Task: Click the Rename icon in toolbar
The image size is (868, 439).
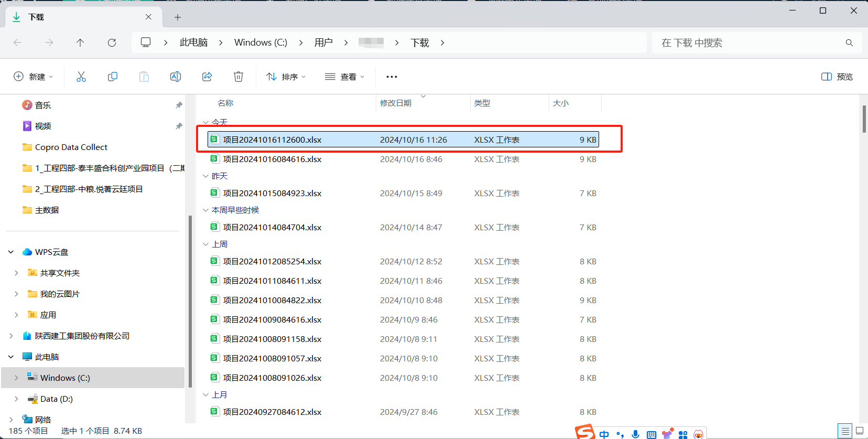Action: [176, 77]
